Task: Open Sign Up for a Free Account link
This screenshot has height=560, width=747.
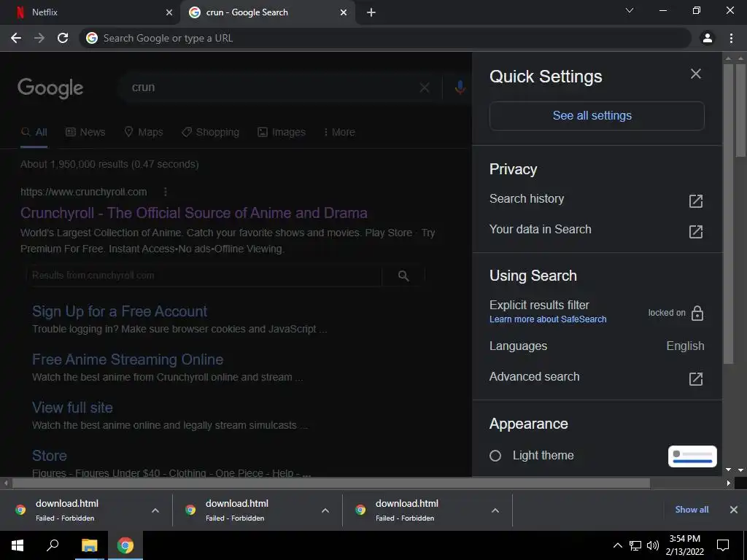Action: [x=120, y=311]
